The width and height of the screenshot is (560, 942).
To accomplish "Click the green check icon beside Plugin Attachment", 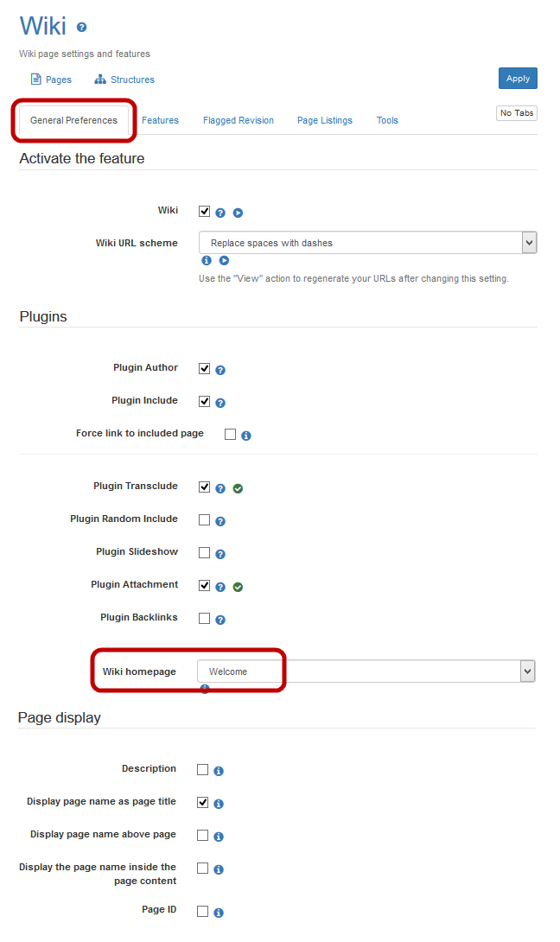I will [238, 587].
